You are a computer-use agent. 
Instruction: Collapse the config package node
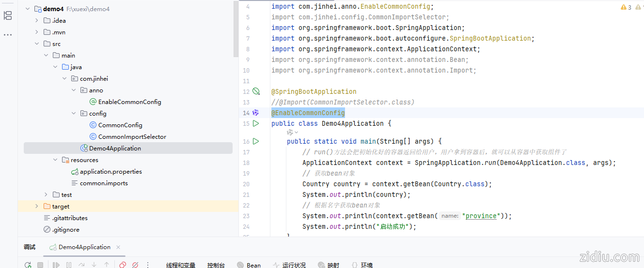74,114
